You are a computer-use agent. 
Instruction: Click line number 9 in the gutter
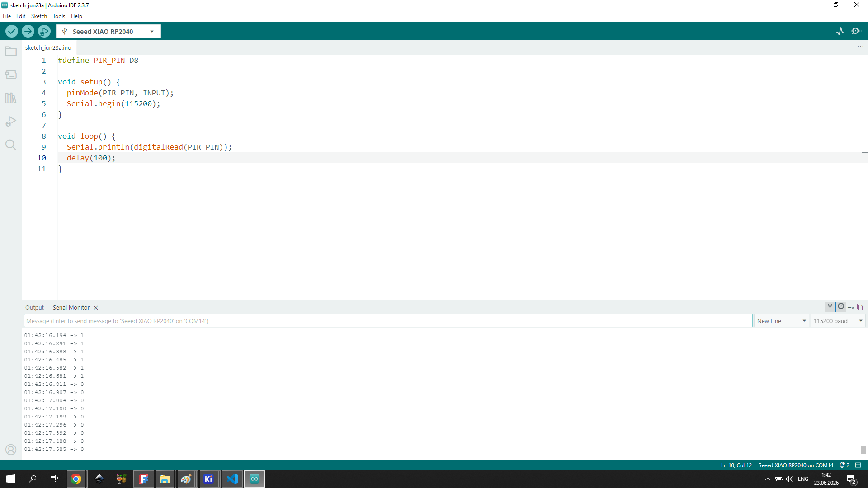[44, 147]
